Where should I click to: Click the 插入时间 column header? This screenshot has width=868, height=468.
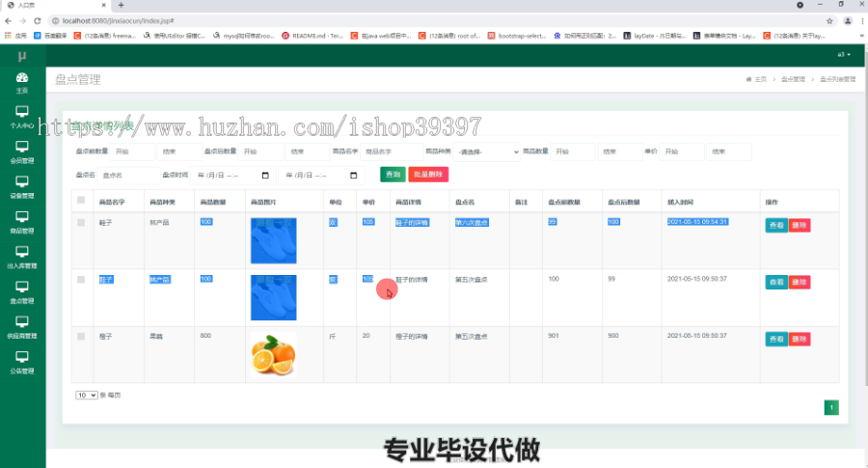pyautogui.click(x=680, y=202)
